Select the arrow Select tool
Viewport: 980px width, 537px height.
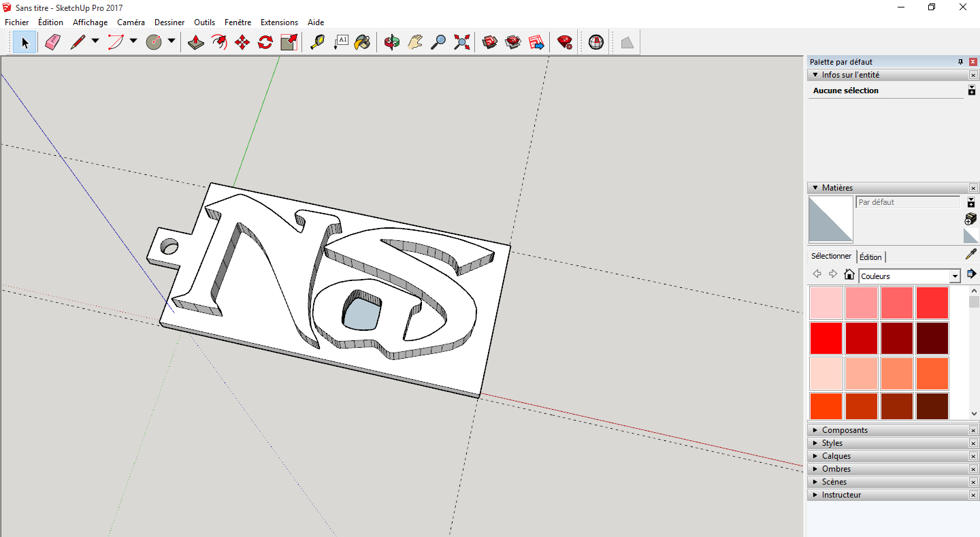(x=25, y=42)
